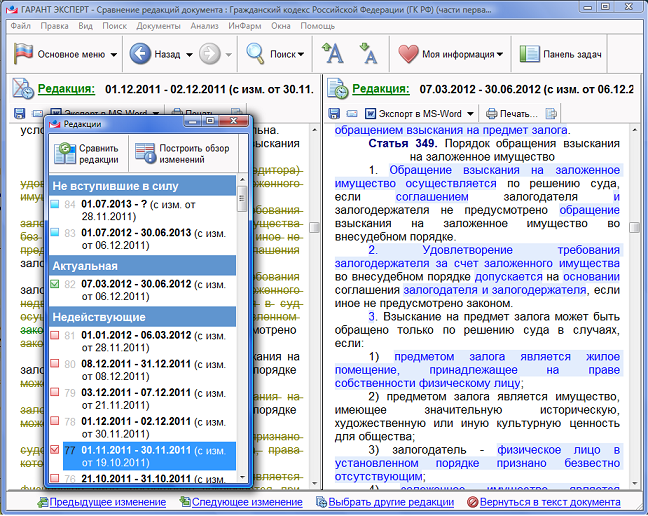648x516 pixels.
Task: Toggle checkbox for edition 84 (01.07.2013 - ?)
Action: click(55, 205)
